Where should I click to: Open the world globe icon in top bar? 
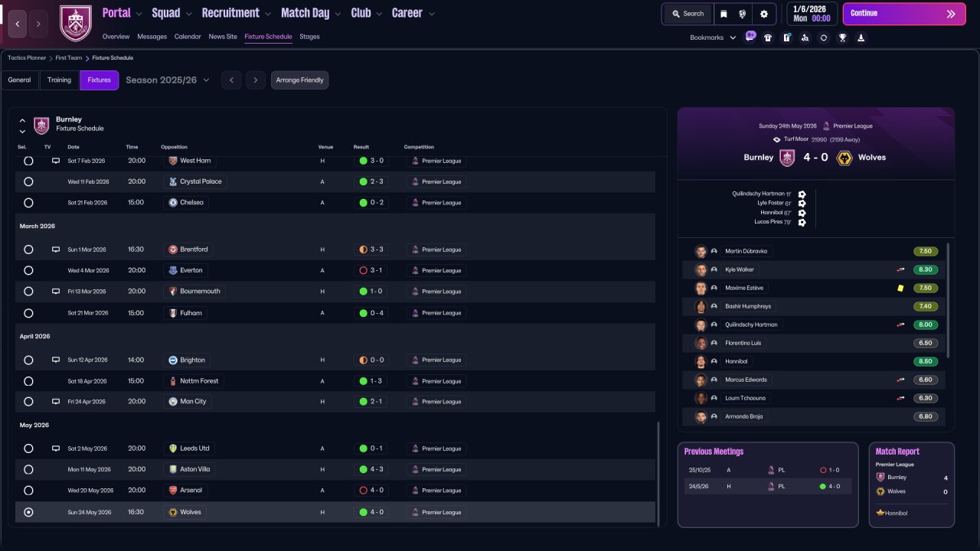[742, 14]
